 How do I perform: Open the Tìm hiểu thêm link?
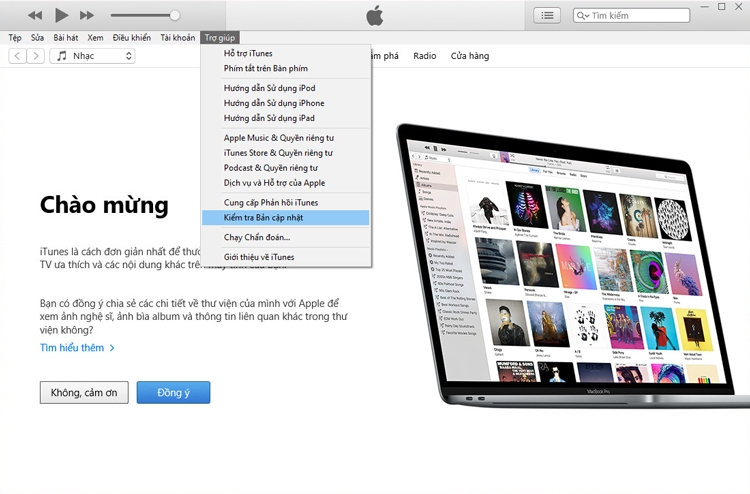77,348
